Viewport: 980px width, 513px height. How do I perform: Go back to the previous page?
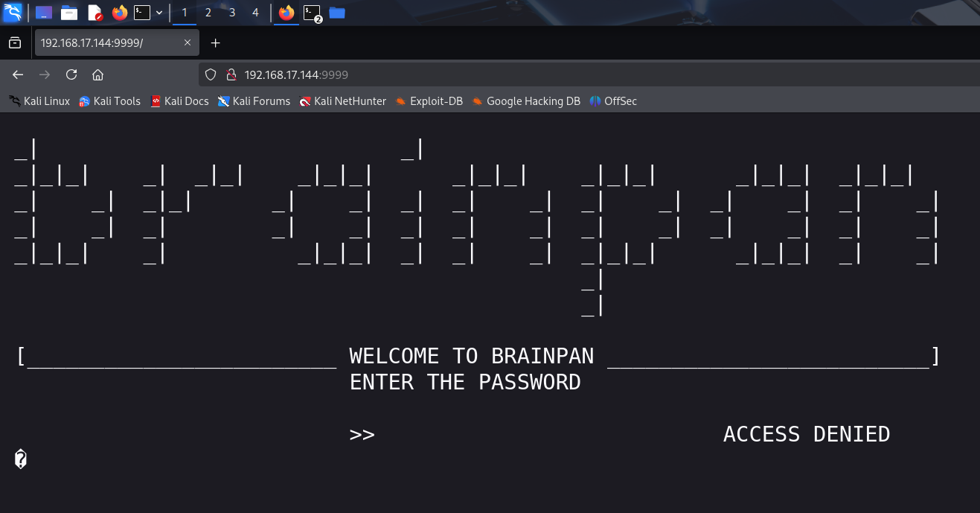pos(18,74)
